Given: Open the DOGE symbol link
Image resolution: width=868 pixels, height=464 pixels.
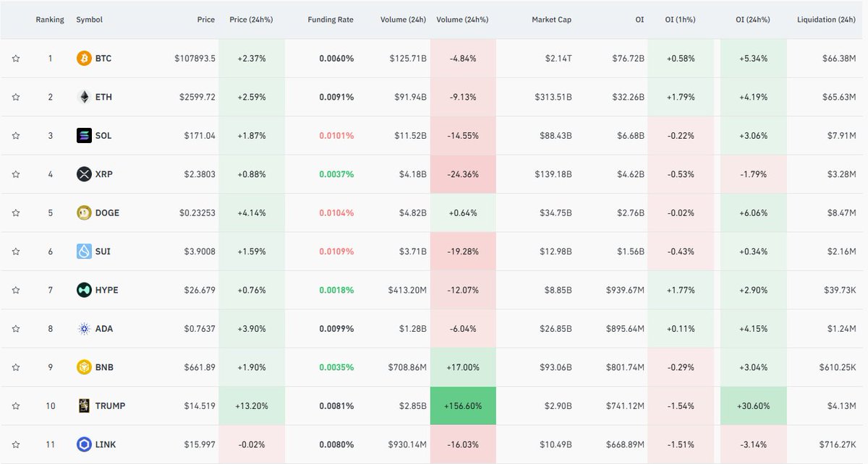Looking at the screenshot, I should coord(107,213).
